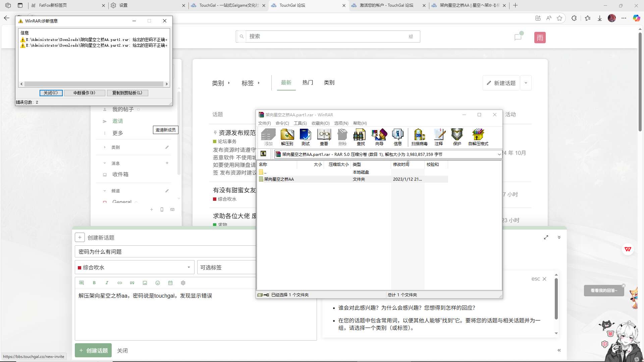The height and width of the screenshot is (362, 644).
Task: Collapse sidebar 频道 section
Action: (x=105, y=191)
